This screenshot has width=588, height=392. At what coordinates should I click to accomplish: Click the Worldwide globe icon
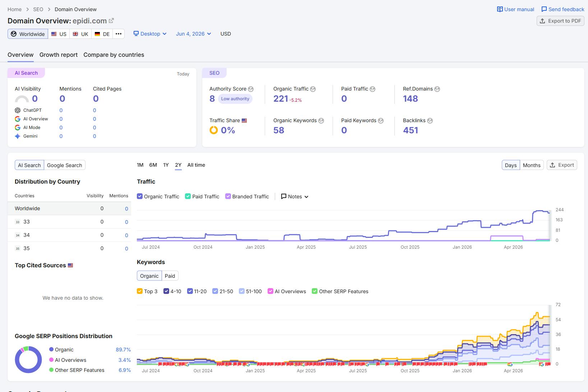[14, 34]
